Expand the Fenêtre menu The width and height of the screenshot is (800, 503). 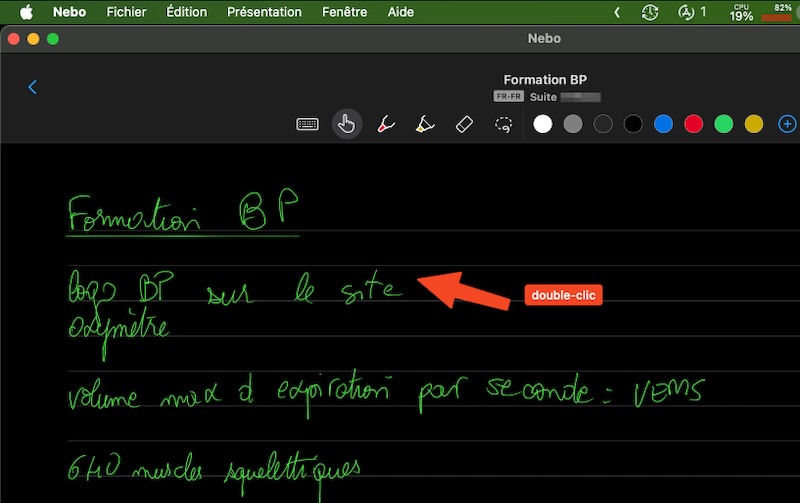click(x=344, y=12)
